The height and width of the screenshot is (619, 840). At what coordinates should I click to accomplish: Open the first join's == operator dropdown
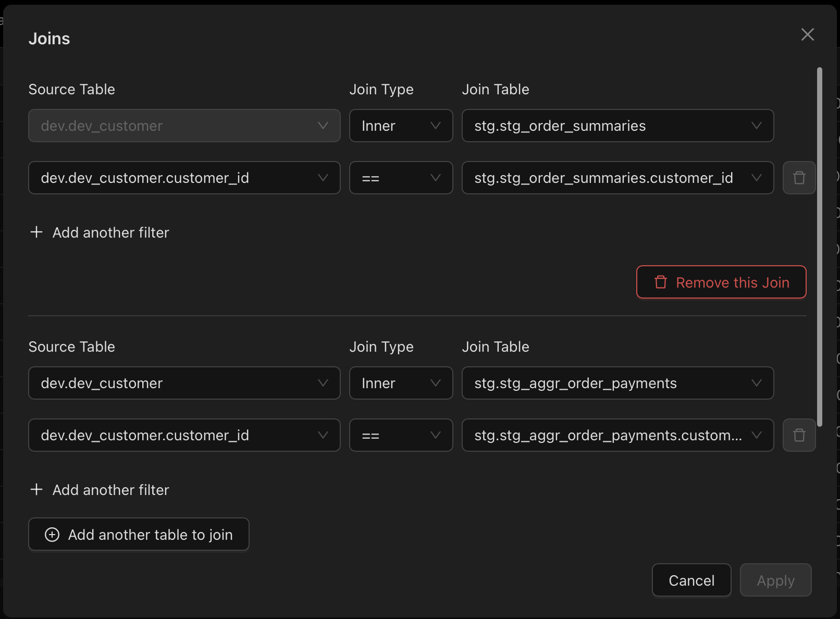[x=401, y=178]
